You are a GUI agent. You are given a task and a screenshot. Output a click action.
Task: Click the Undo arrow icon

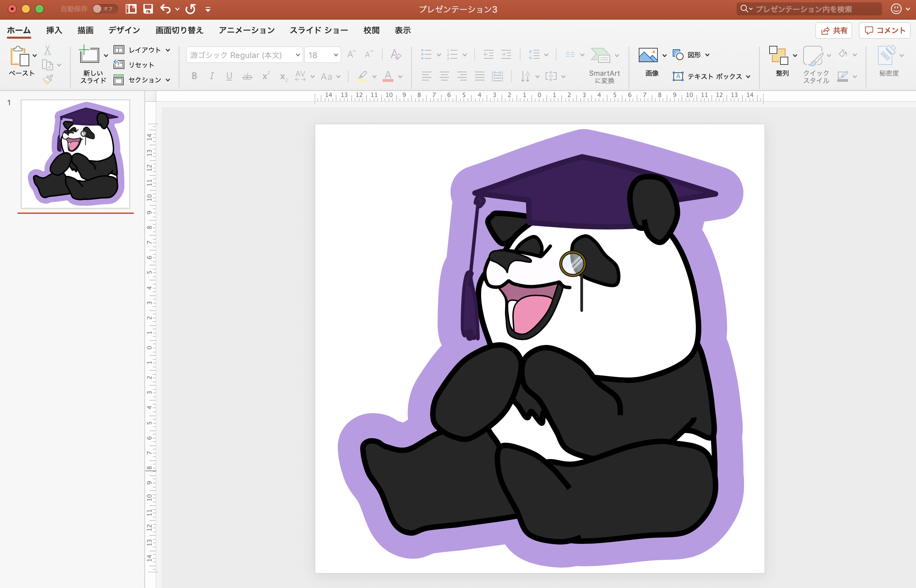click(x=165, y=9)
